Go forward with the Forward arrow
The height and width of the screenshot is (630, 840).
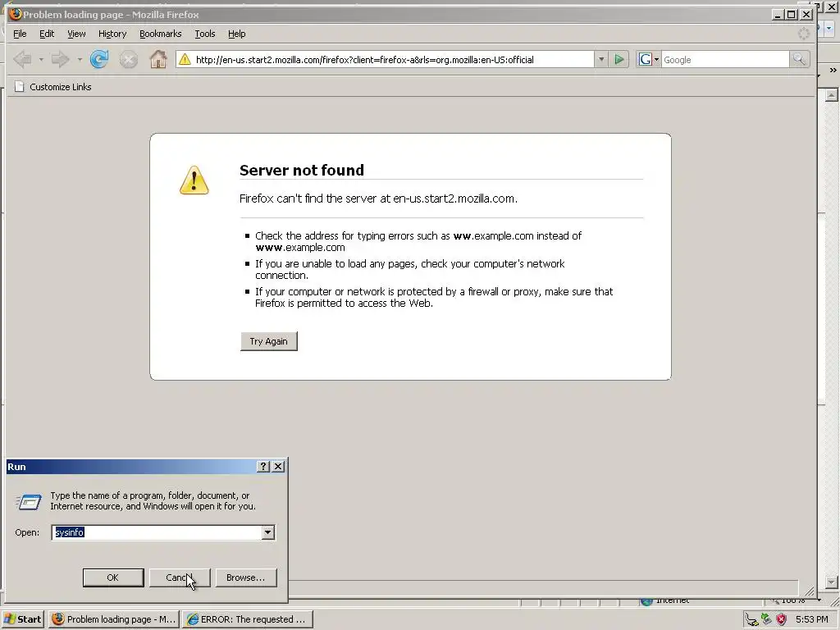click(x=60, y=59)
